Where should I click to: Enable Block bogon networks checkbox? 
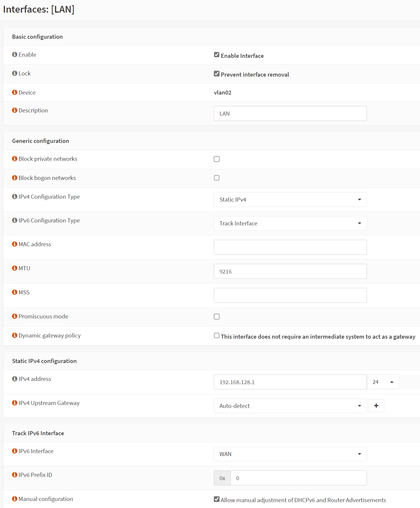pyautogui.click(x=217, y=178)
